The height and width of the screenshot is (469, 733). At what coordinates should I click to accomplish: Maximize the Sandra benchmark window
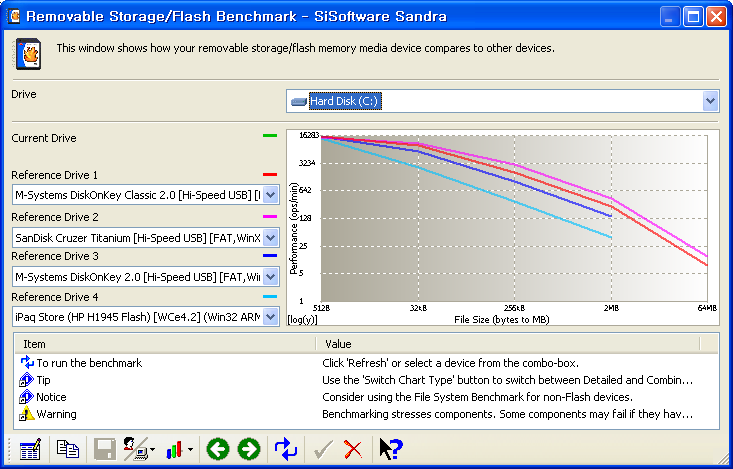(x=693, y=17)
